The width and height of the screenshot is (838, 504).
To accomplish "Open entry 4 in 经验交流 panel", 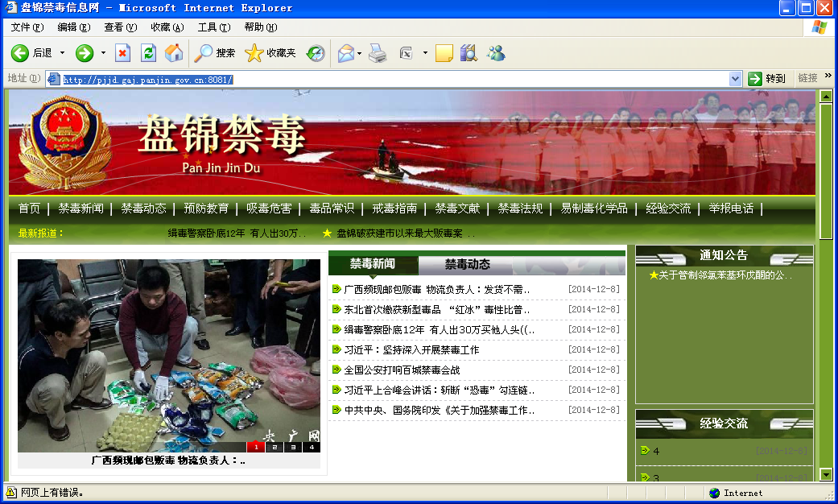I will 656,451.
